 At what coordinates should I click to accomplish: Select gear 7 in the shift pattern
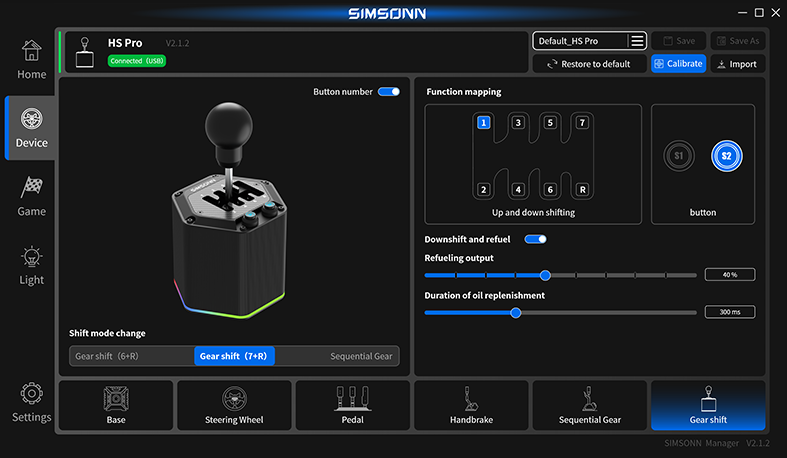[x=582, y=122]
